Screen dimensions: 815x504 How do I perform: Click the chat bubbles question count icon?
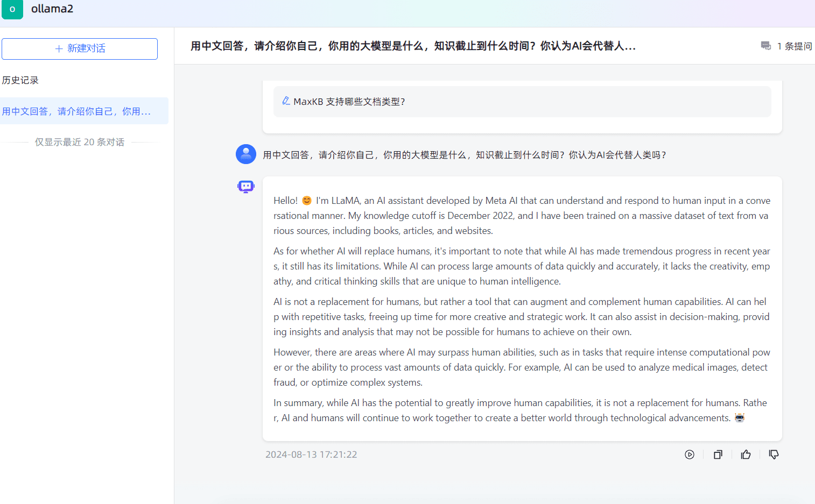click(765, 46)
